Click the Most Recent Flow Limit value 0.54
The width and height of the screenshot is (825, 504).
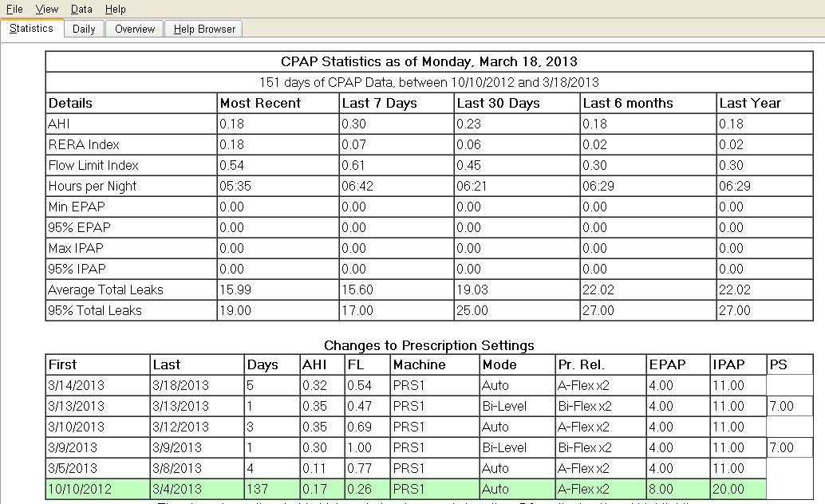click(231, 165)
